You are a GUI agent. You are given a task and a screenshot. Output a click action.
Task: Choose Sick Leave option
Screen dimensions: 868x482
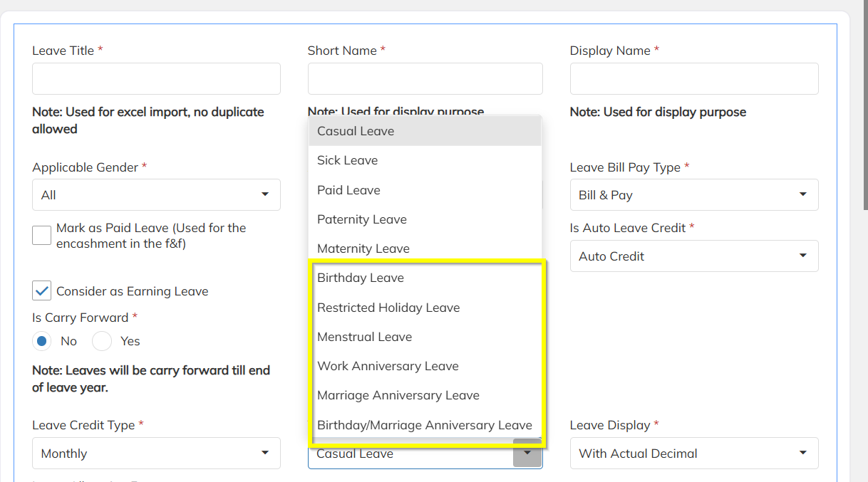point(348,160)
